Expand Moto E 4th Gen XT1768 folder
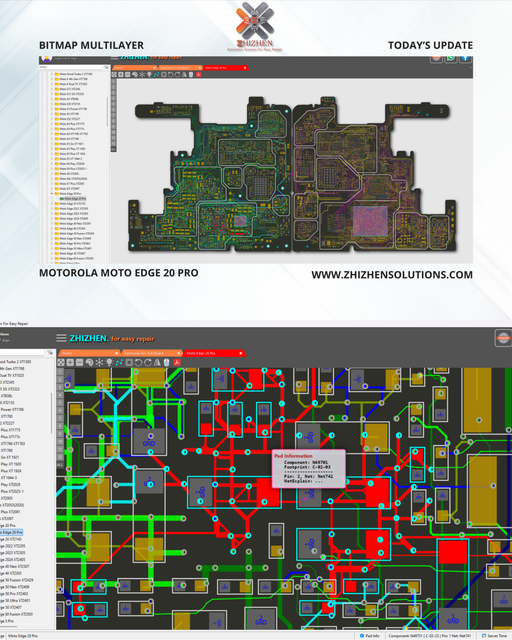 point(51,79)
